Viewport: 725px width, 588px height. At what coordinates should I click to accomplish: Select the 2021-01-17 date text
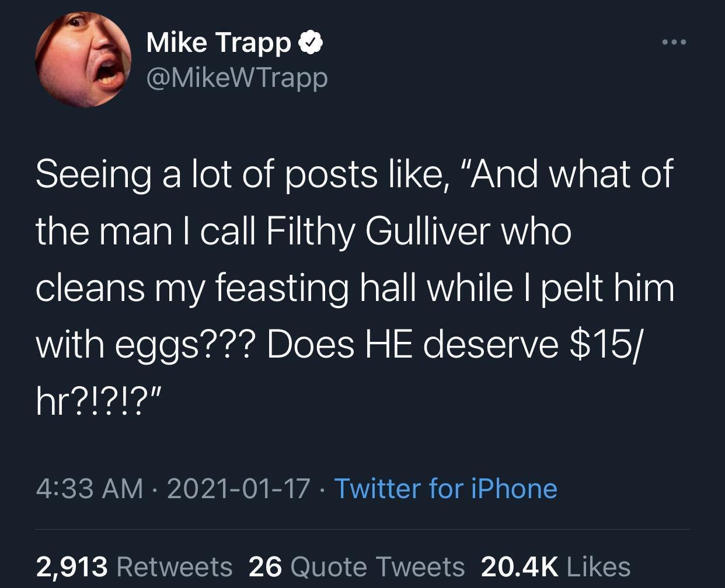239,490
